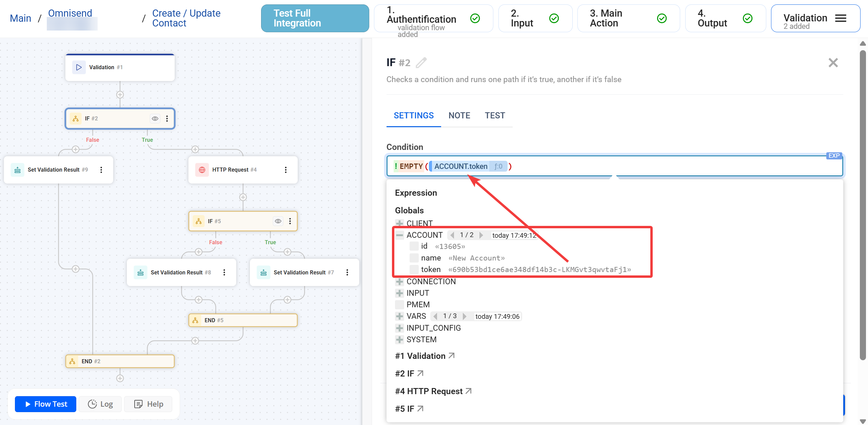Jump to #4 HTTP Request via its arrow icon
Viewport: 868px width, 425px height.
pyautogui.click(x=469, y=391)
